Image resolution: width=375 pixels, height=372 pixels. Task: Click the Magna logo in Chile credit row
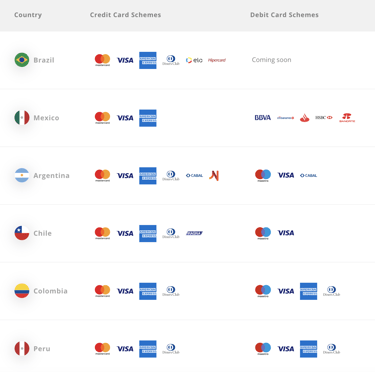point(194,233)
